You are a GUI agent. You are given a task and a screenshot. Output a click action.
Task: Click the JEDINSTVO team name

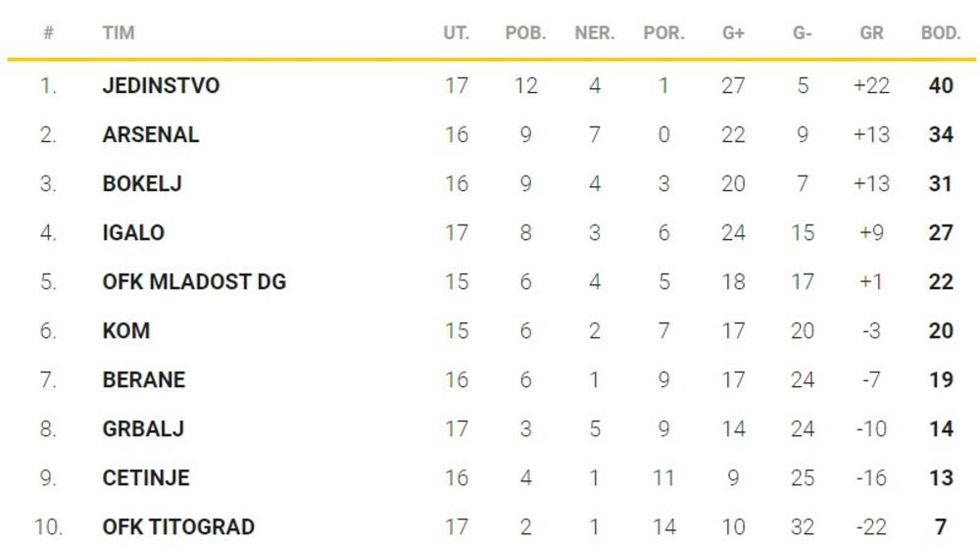(161, 85)
